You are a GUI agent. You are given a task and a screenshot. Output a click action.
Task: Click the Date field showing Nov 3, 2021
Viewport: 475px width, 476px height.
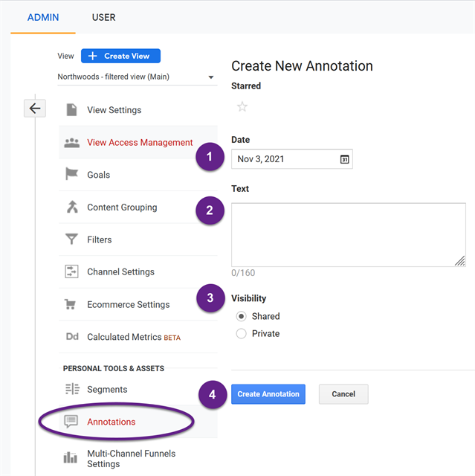pyautogui.click(x=292, y=158)
